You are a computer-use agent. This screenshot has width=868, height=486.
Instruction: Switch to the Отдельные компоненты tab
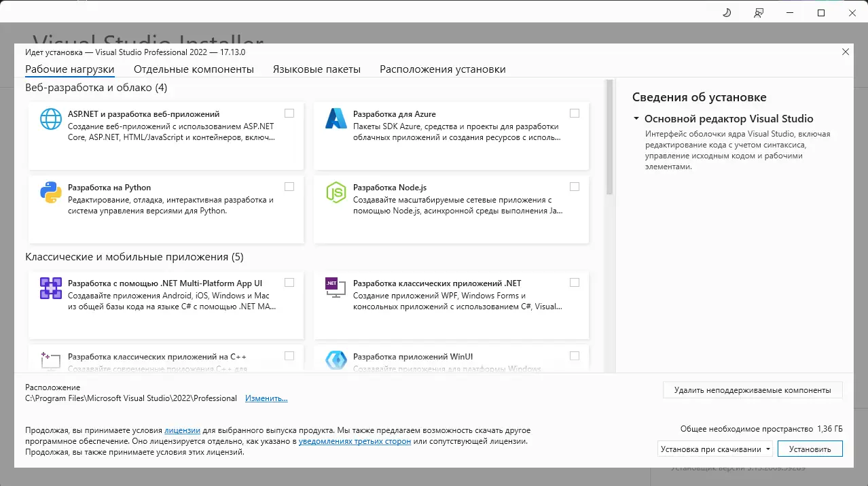coord(194,69)
